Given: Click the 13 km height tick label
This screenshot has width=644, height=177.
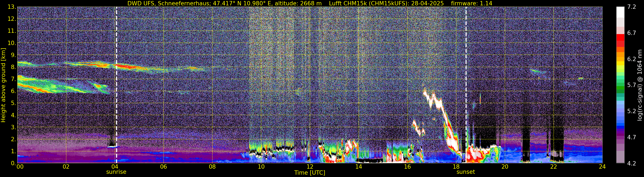Looking at the screenshot, I should click(x=12, y=7).
